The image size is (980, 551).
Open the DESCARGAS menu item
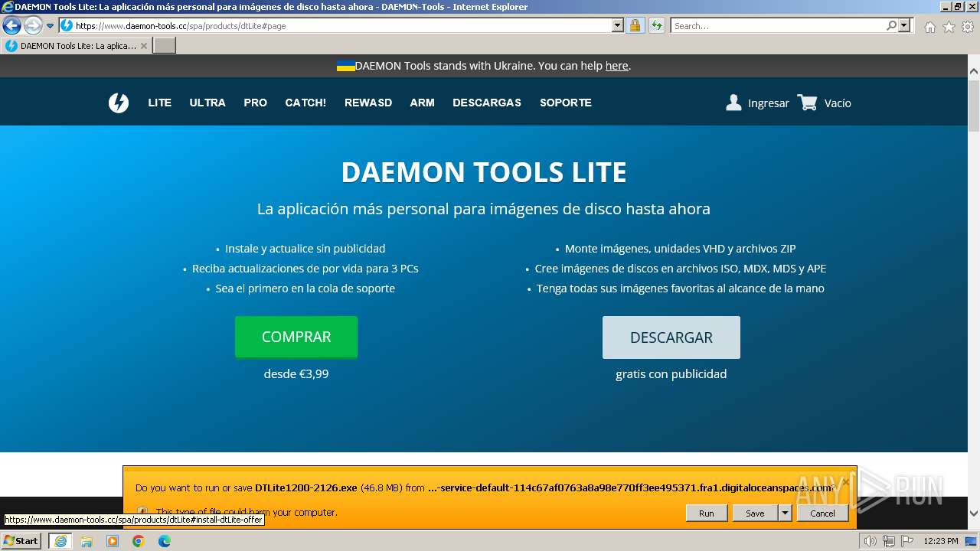click(x=487, y=103)
